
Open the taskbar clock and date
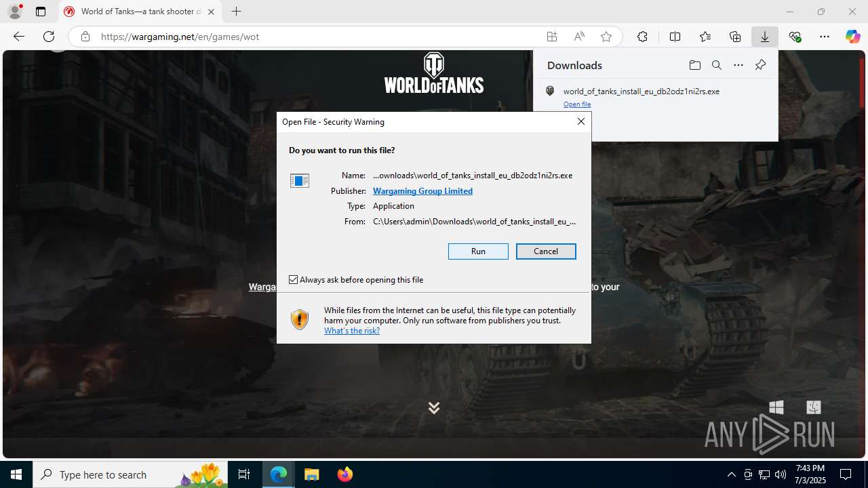click(x=810, y=474)
